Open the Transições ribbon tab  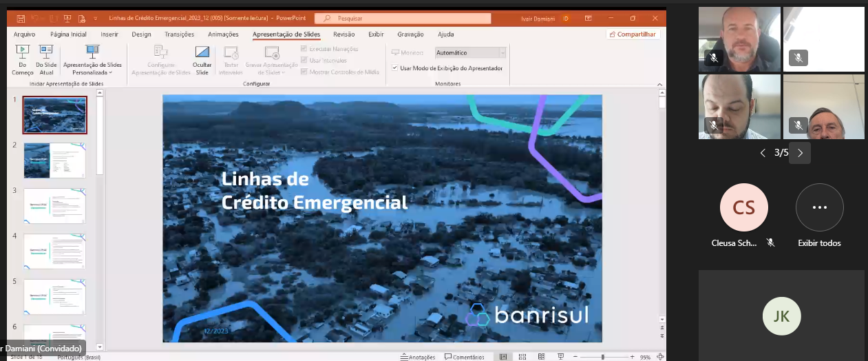179,34
